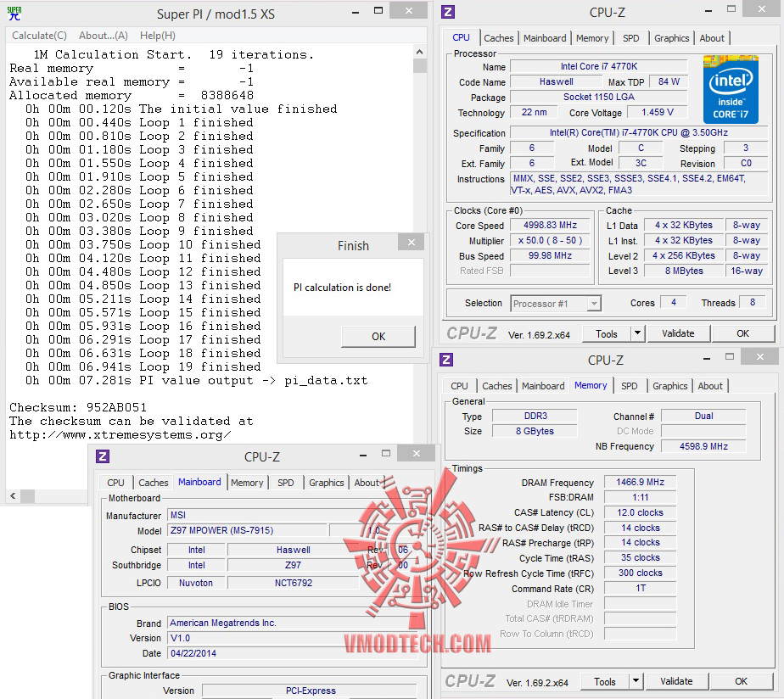The image size is (784, 699).
Task: Click xtremesystems.org URL in Super PI output
Action: click(120, 434)
